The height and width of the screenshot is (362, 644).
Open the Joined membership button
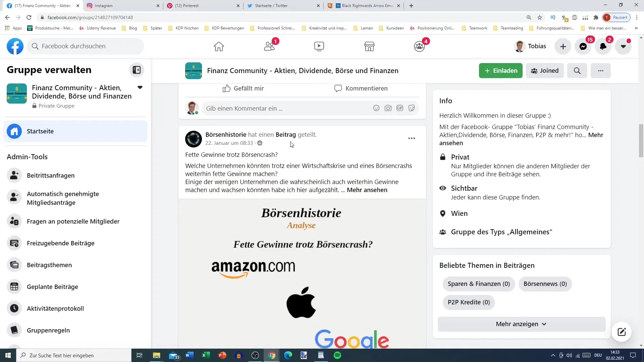pyautogui.click(x=545, y=70)
